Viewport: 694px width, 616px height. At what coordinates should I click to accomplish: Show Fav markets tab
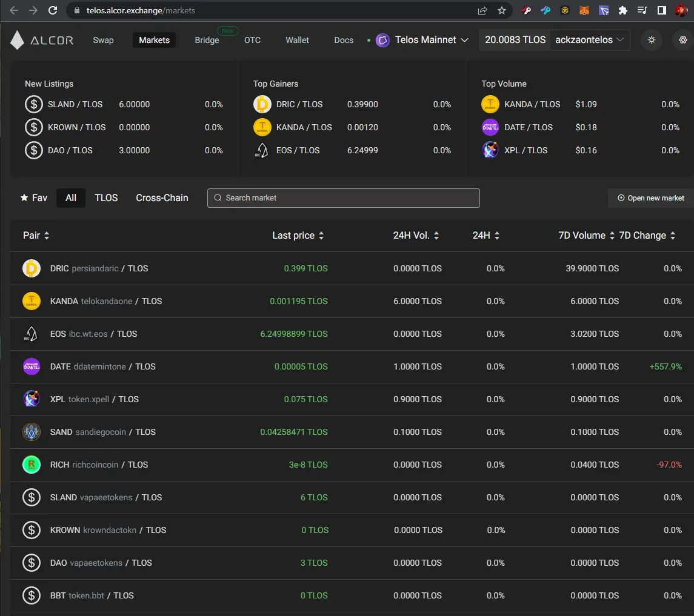point(34,197)
